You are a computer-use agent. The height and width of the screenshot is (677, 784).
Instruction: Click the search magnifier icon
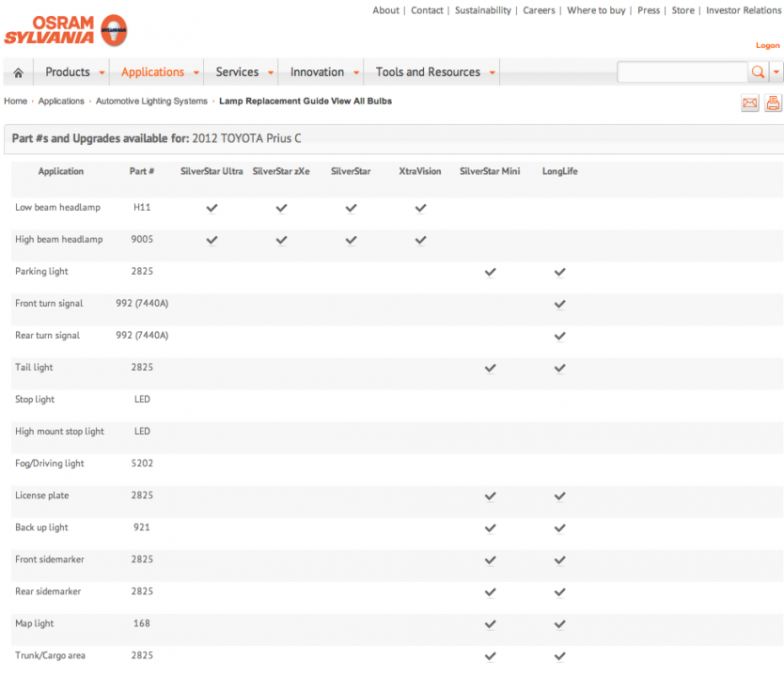click(758, 72)
